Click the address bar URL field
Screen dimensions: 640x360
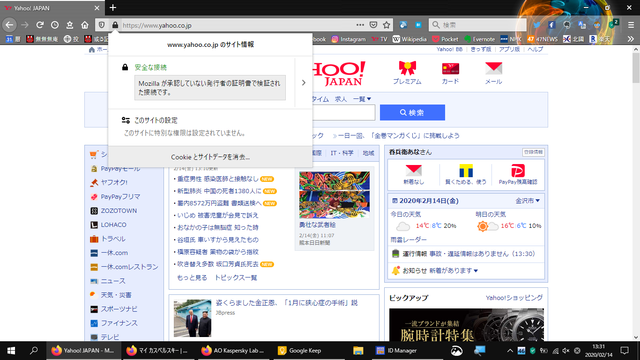(237, 25)
